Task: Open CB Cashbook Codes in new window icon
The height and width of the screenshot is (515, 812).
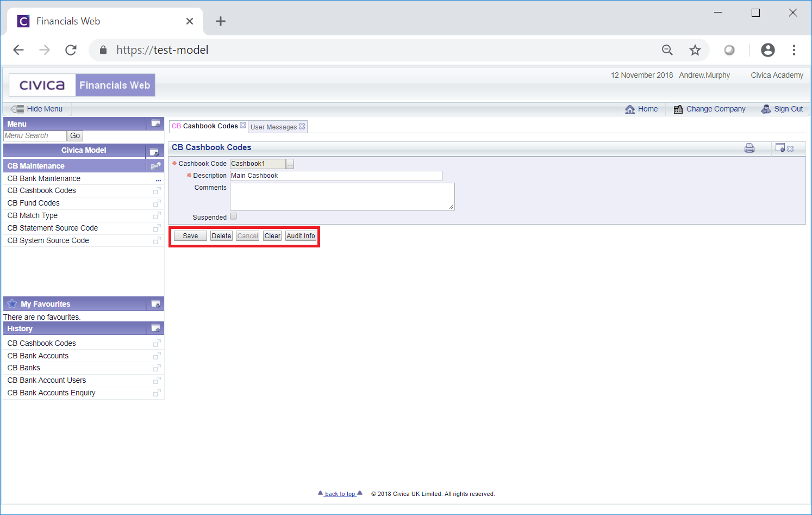Action: (157, 191)
